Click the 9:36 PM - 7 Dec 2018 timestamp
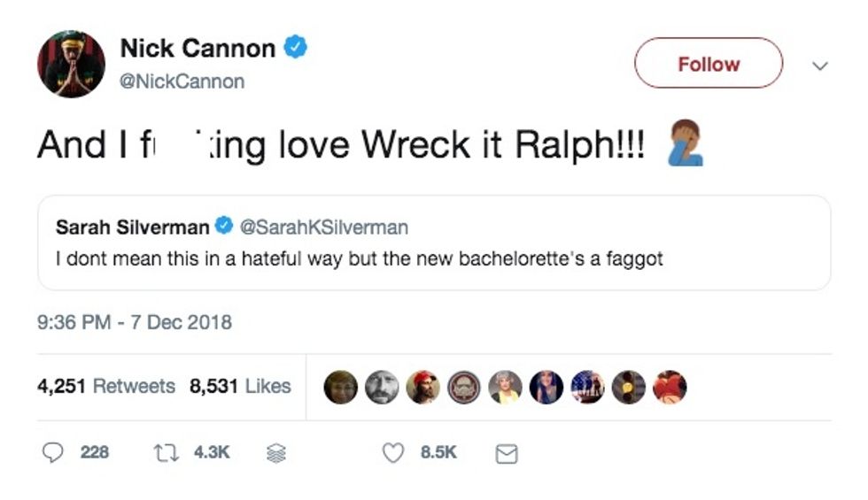The width and height of the screenshot is (868, 500). 135,321
